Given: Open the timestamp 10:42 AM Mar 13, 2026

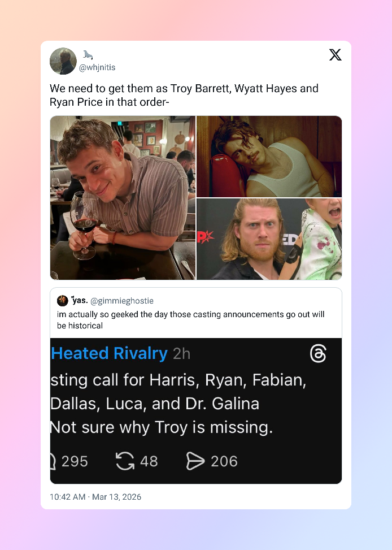Looking at the screenshot, I should 95,497.
